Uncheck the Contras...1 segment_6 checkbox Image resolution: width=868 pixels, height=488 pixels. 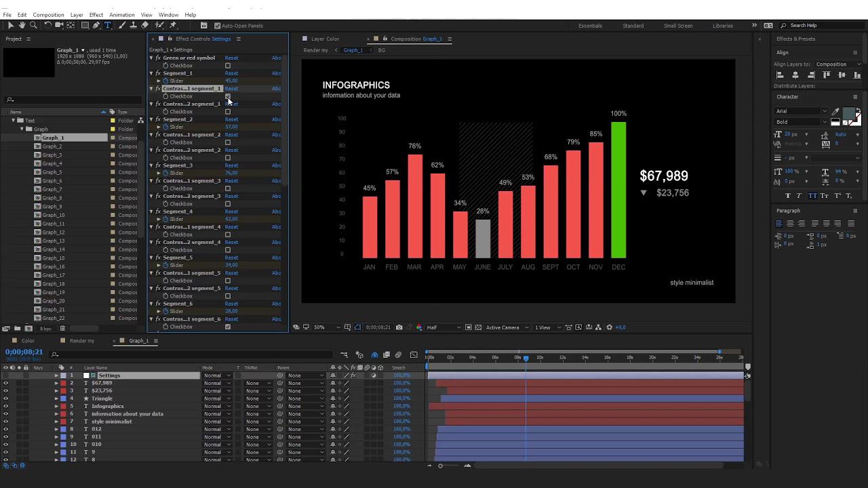pos(228,327)
